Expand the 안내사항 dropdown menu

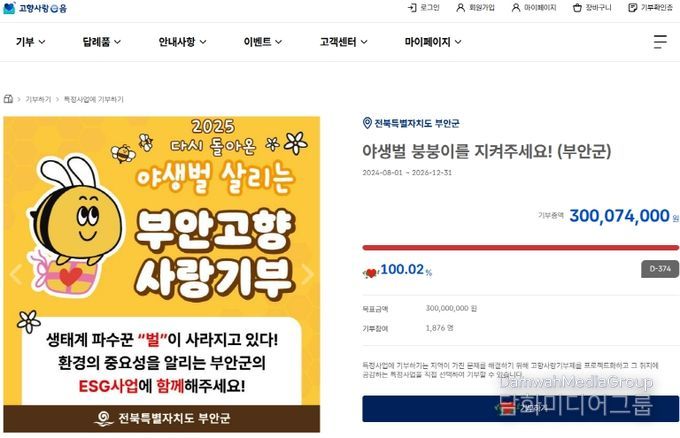pos(182,42)
